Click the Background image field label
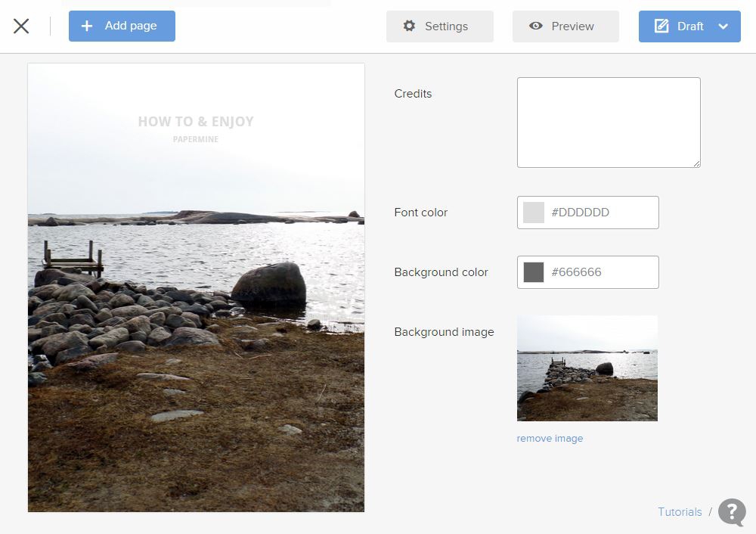 click(444, 332)
